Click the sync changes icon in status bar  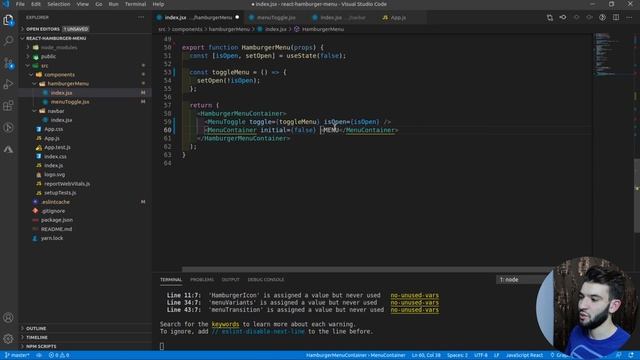point(39,355)
